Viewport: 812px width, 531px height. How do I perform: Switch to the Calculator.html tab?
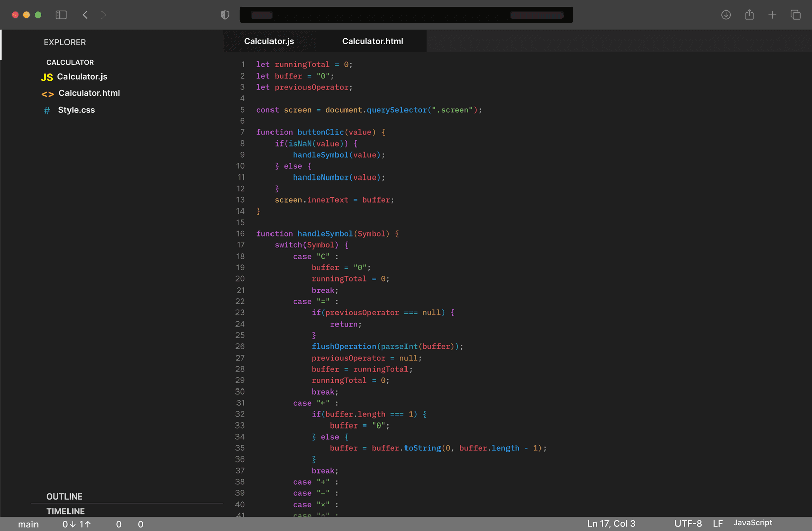coord(373,41)
